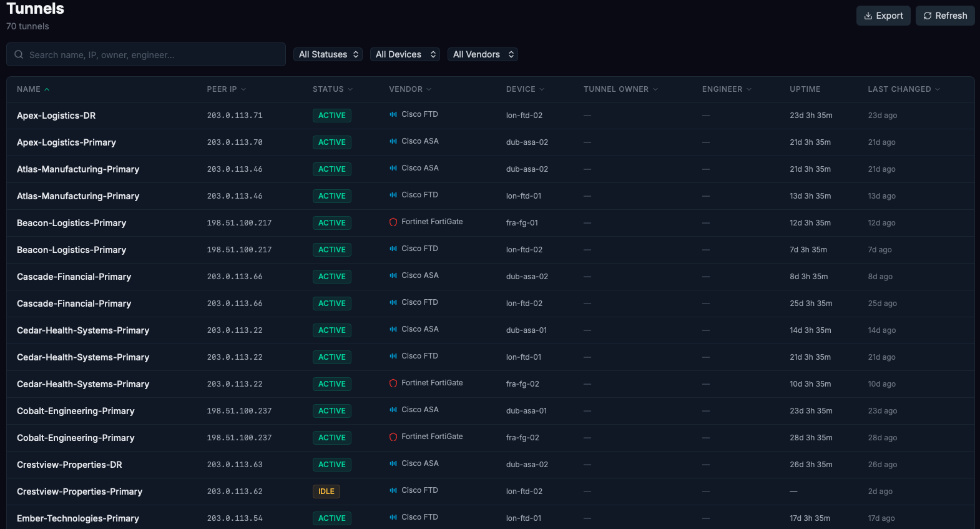Screen dimensions: 980x529
Task: Click Cisco icon in Crestview-Properties-Primary row
Action: pos(393,490)
